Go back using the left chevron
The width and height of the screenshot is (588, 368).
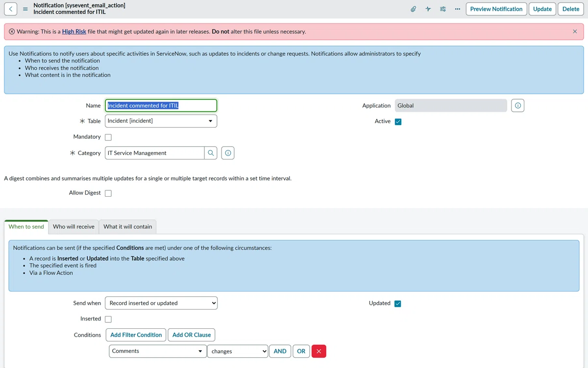coord(11,9)
